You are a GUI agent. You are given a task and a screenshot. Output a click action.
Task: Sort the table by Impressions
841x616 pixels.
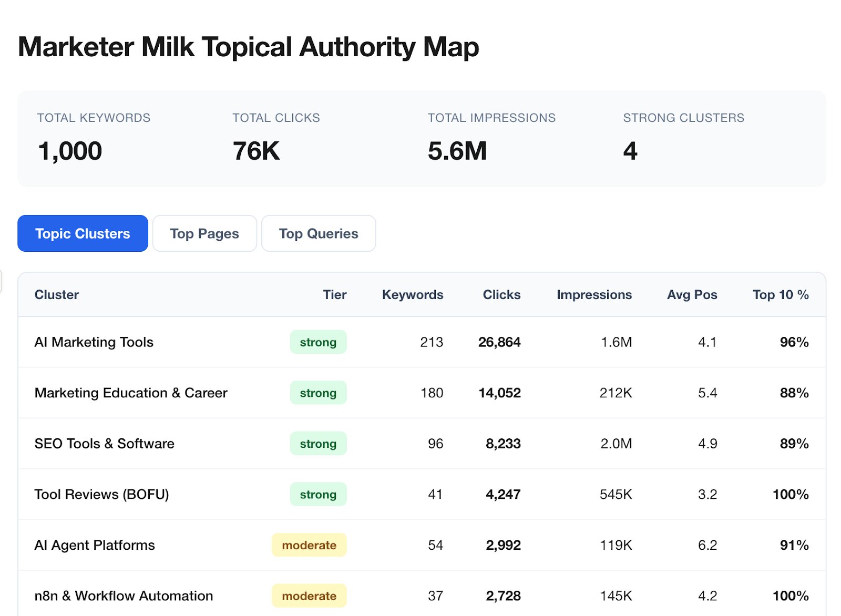[594, 295]
